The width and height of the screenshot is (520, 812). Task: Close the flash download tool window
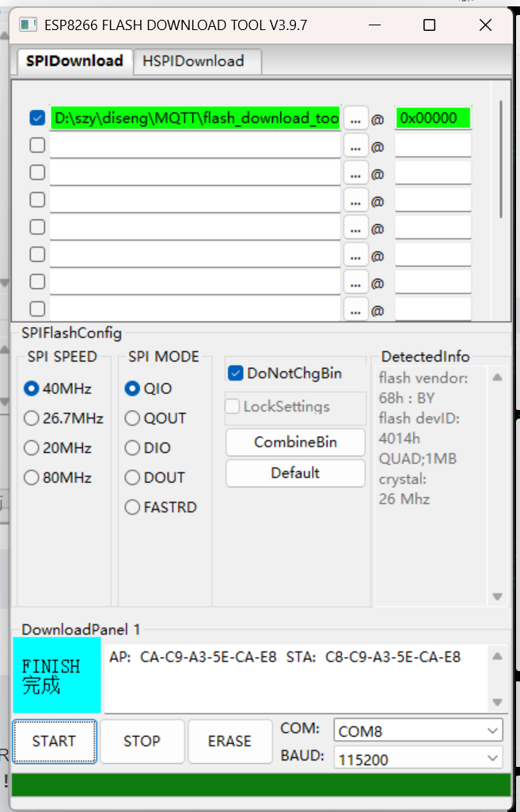pos(485,25)
